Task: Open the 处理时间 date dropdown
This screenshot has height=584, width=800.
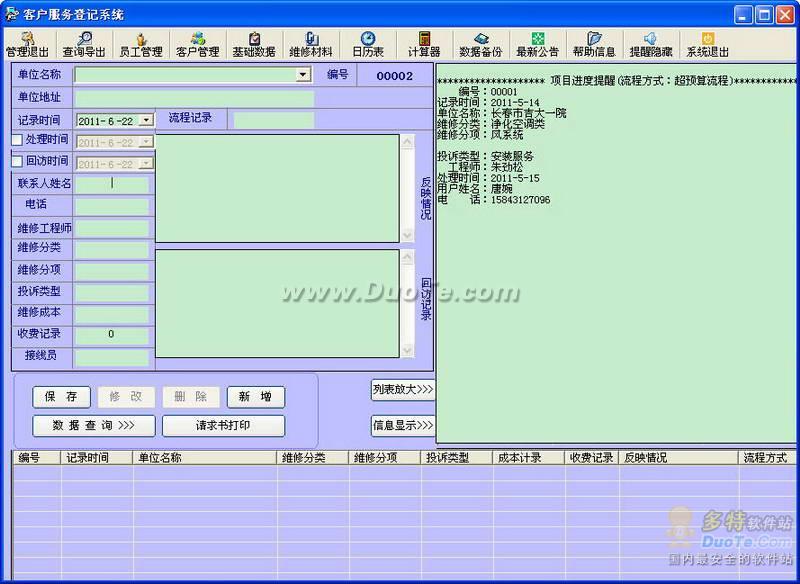Action: tap(146, 142)
